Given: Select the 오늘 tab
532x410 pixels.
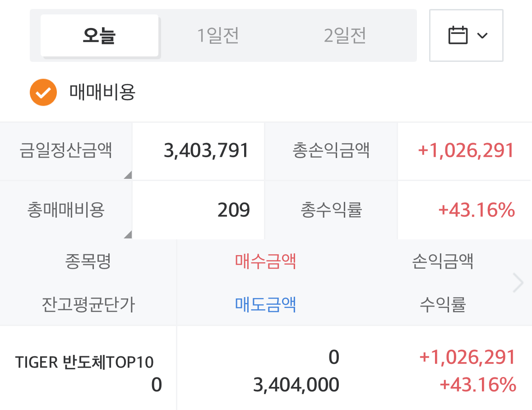Looking at the screenshot, I should [x=99, y=36].
